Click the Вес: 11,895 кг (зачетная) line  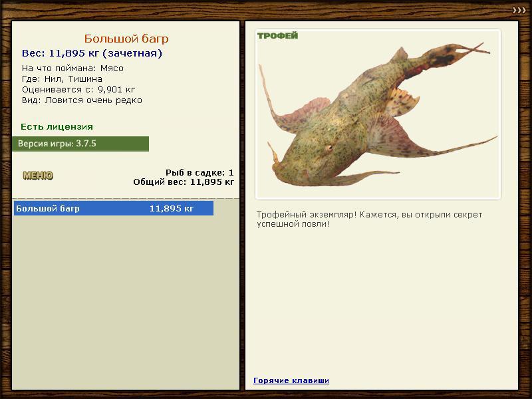[x=92, y=53]
